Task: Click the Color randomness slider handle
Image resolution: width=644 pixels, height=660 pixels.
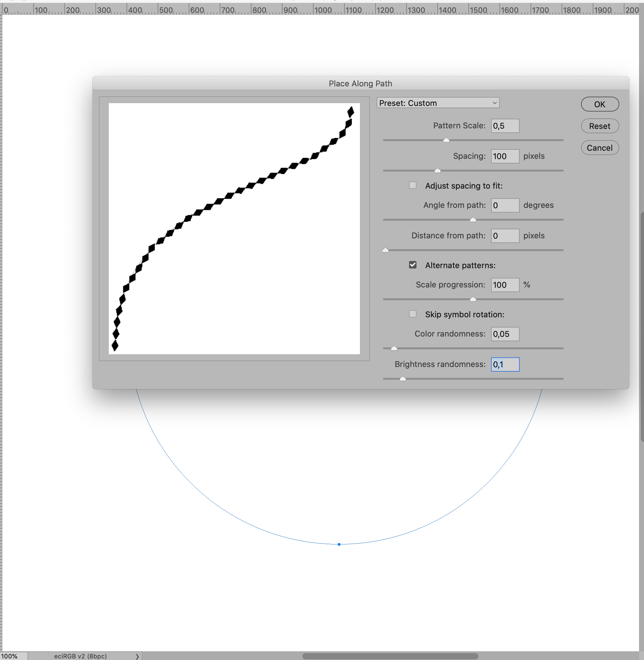Action: click(x=394, y=348)
